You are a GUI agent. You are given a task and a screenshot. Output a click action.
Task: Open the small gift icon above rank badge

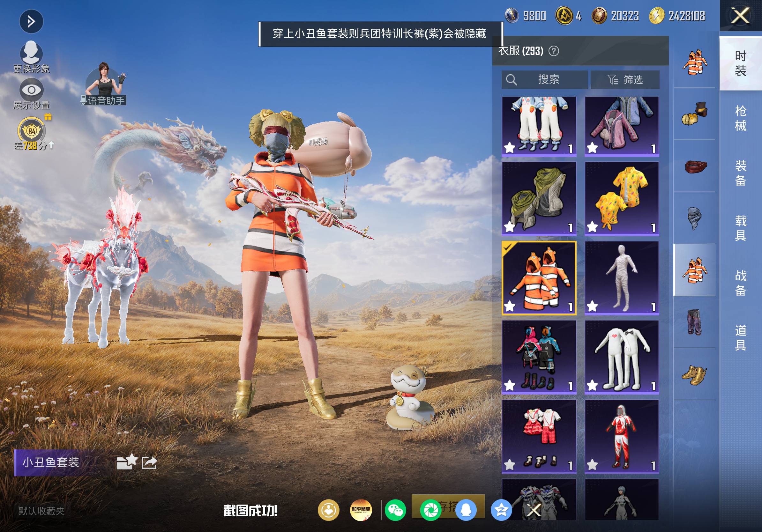pos(48,116)
